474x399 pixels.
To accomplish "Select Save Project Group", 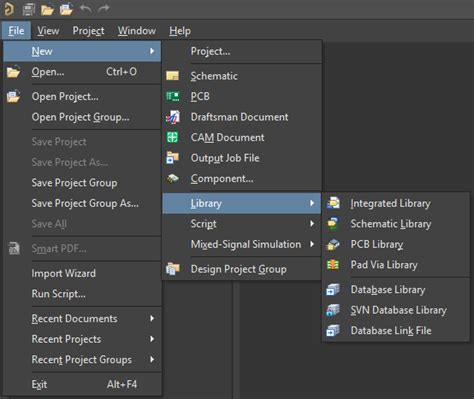I will point(82,183).
